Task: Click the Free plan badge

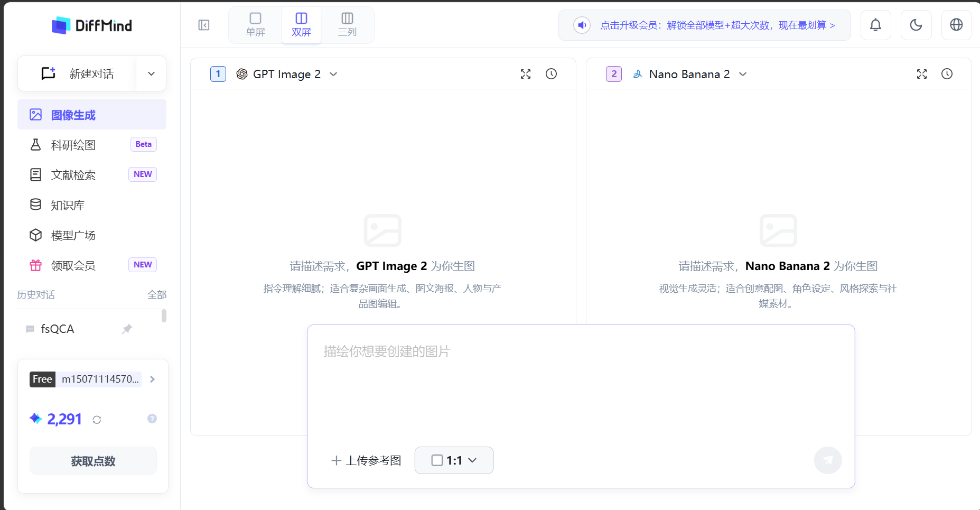Action: pyautogui.click(x=42, y=379)
